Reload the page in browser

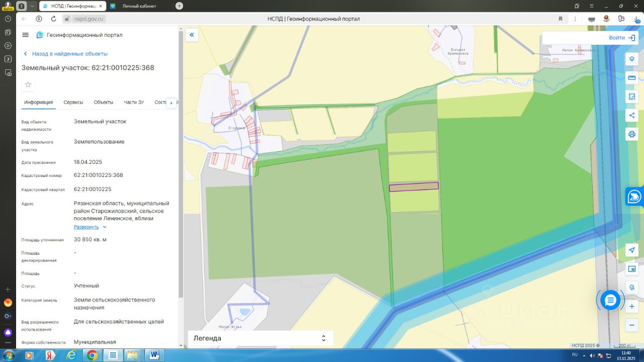coord(53,19)
